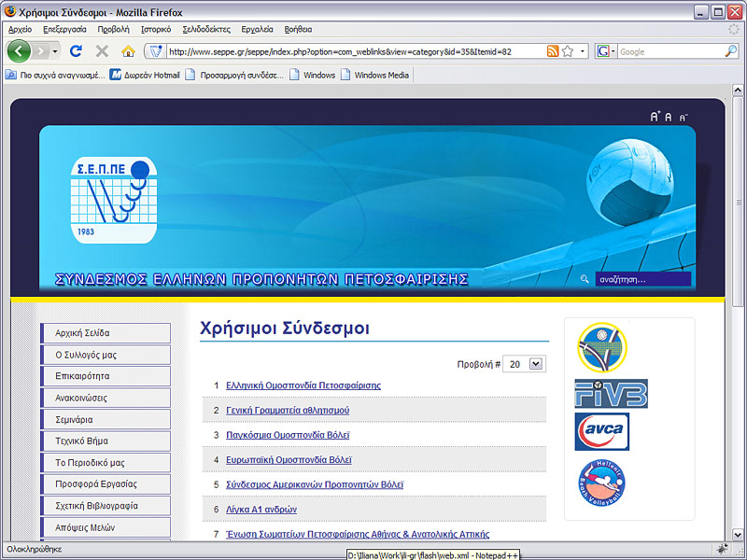Open the Ιστορικό menu
Viewport: 747px width, 560px height.
[156, 30]
